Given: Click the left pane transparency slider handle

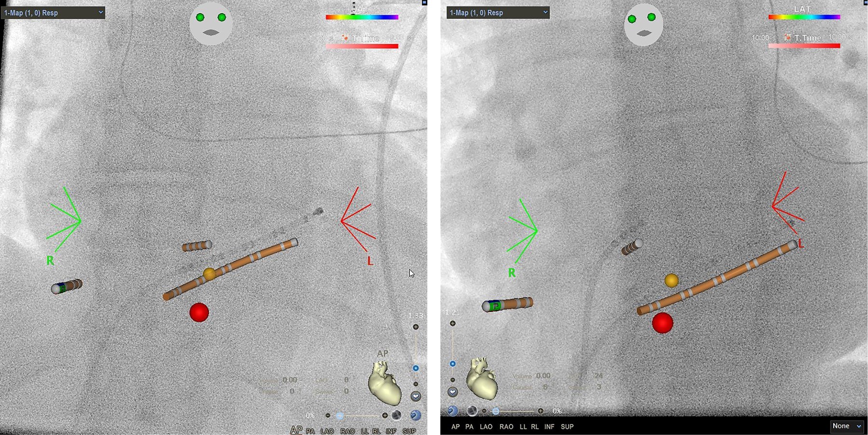Looking at the screenshot, I should (340, 415).
